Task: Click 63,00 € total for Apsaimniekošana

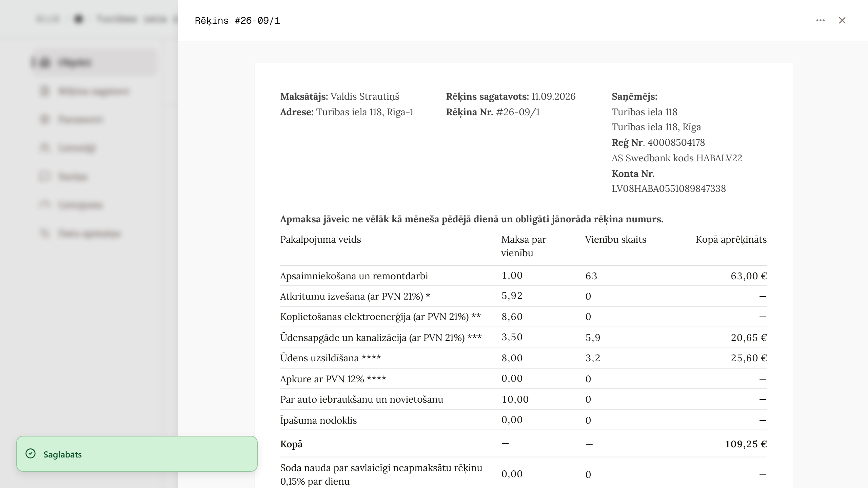Action: click(x=749, y=276)
